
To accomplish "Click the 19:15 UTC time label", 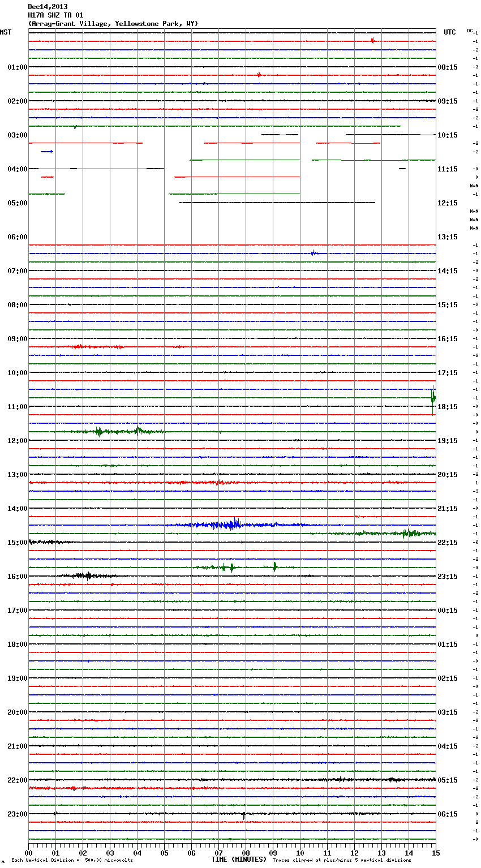I will coord(448,441).
